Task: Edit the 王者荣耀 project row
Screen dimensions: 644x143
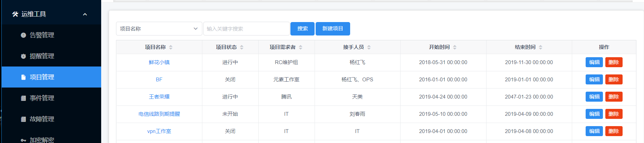Action: tap(594, 97)
